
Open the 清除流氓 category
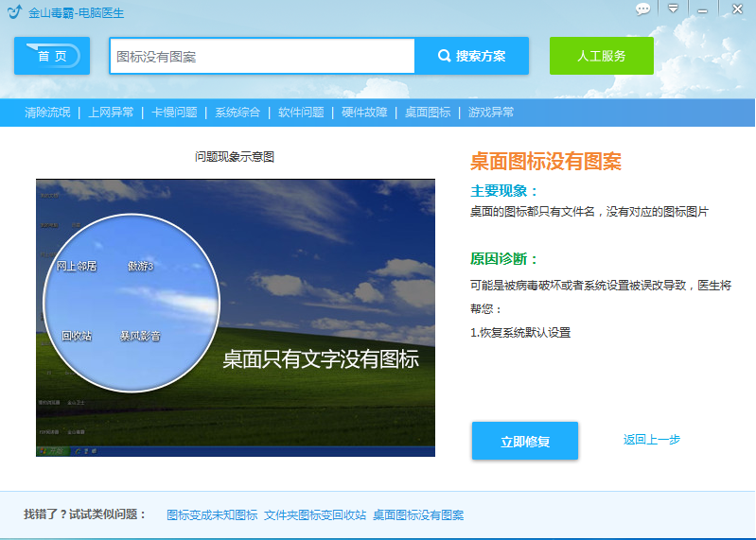pyautogui.click(x=47, y=113)
